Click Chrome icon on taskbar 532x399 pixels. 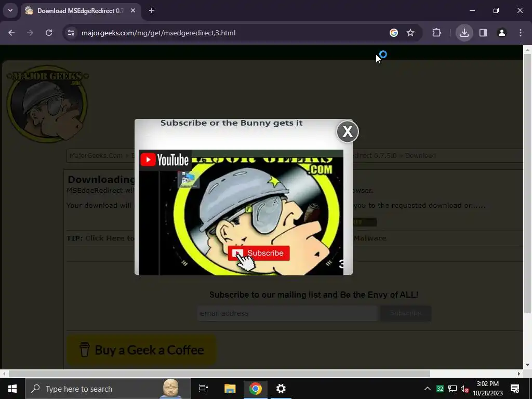256,389
